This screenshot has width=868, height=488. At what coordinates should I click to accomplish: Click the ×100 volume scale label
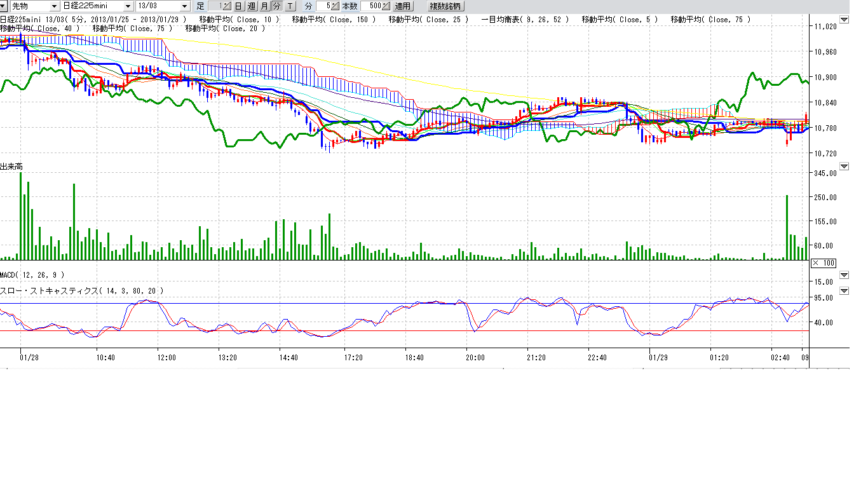point(824,263)
